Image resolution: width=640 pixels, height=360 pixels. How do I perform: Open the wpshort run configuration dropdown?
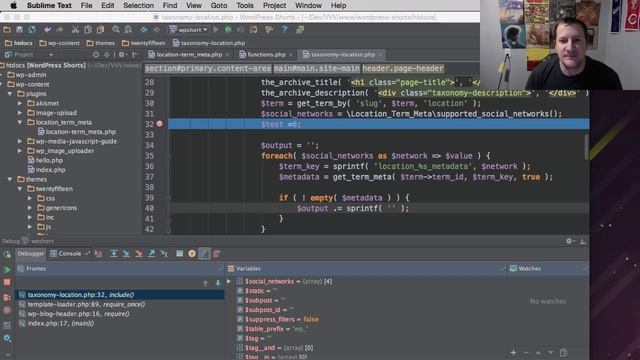pyautogui.click(x=189, y=29)
